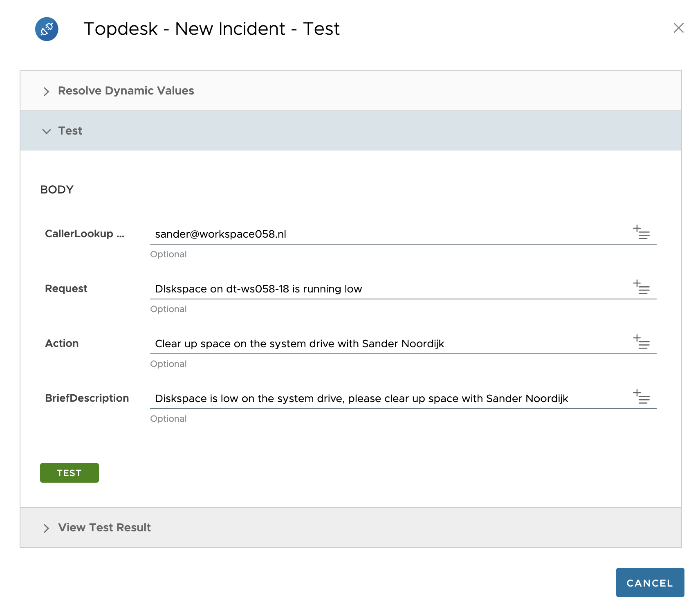The image size is (700, 607).
Task: Collapse the Test section
Action: click(x=70, y=131)
